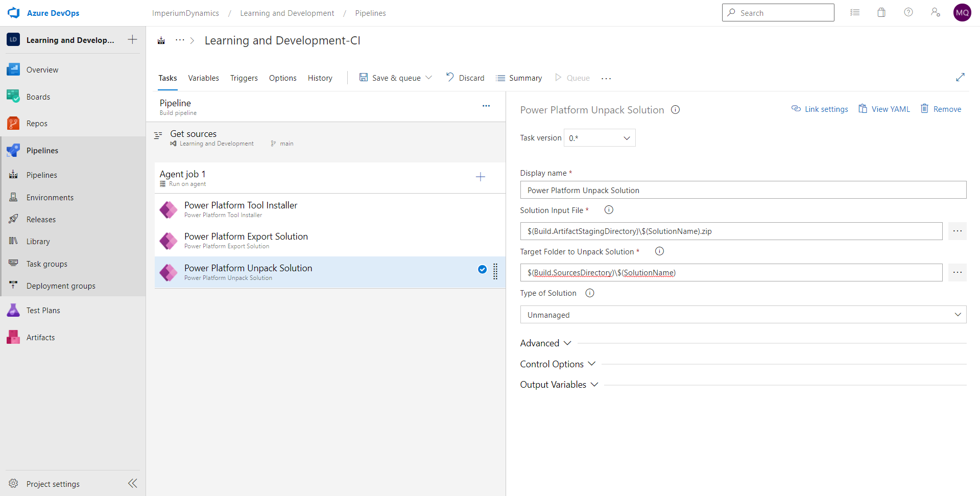Select Releases in the sidebar
This screenshot has width=980, height=496.
(x=41, y=219)
